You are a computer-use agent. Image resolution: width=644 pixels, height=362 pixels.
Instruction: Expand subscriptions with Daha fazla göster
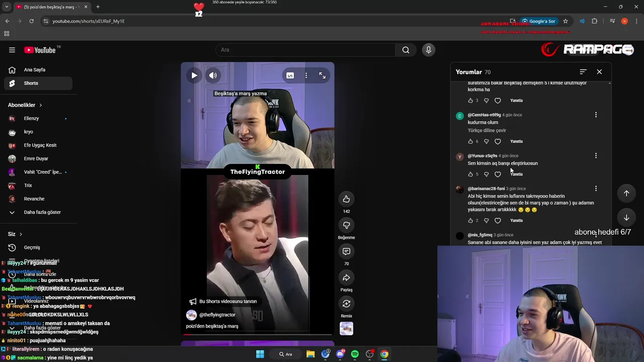coord(38,212)
